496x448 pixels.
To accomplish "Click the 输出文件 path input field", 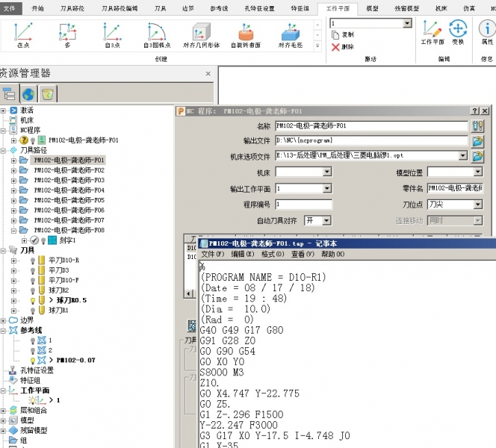I will pyautogui.click(x=371, y=140).
